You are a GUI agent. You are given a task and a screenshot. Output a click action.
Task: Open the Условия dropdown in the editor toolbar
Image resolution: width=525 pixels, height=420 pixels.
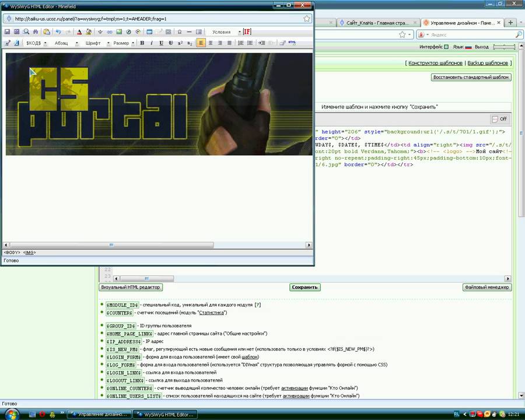click(225, 32)
